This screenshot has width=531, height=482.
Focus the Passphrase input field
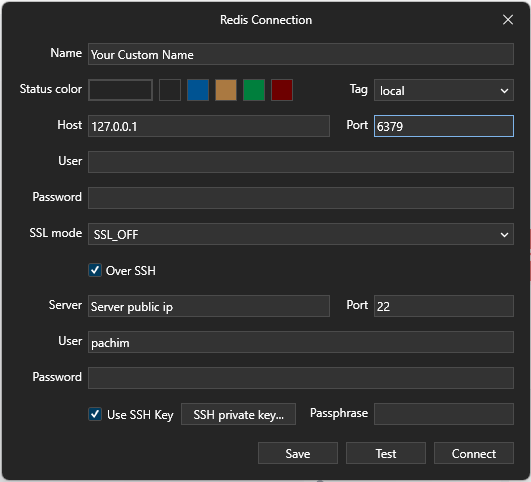click(x=444, y=414)
